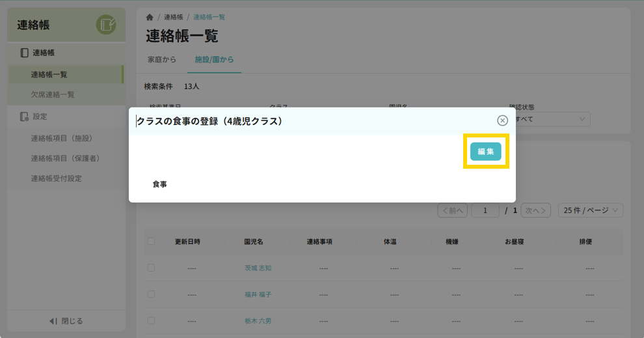Open the 25件/ページ page size dropdown
This screenshot has height=338, width=644.
pyautogui.click(x=590, y=210)
